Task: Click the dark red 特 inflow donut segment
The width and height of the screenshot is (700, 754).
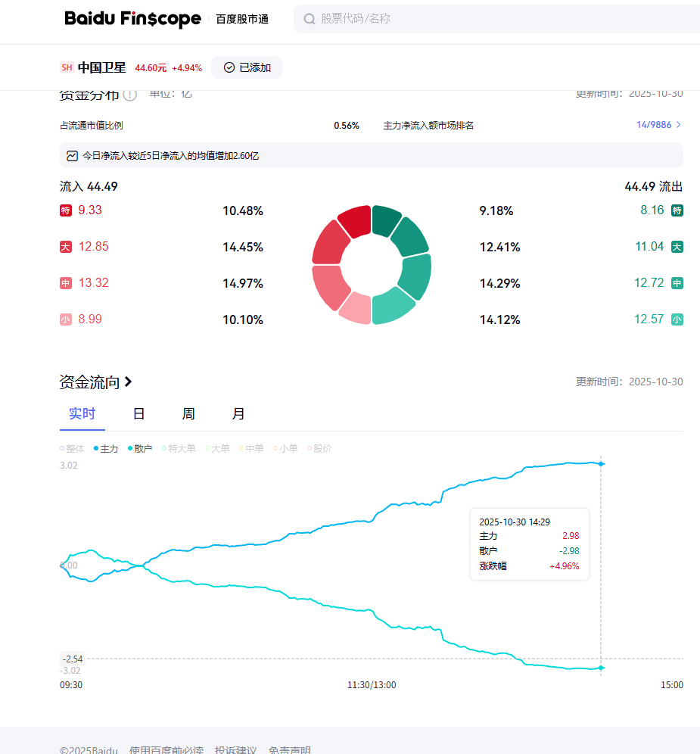Action: click(x=356, y=222)
